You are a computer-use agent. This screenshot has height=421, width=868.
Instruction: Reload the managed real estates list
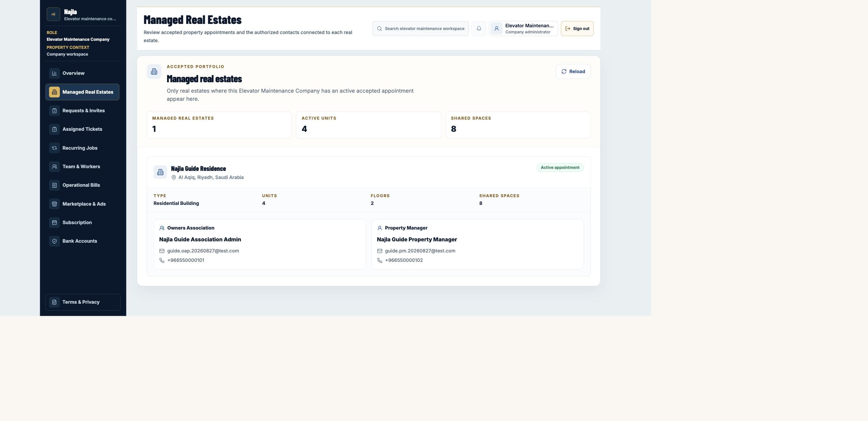(573, 71)
